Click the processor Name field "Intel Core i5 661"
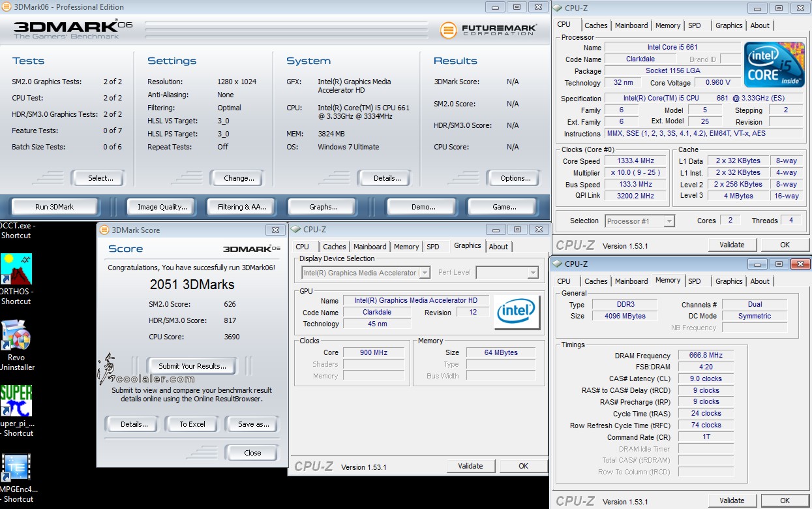This screenshot has width=812, height=509. 672,48
